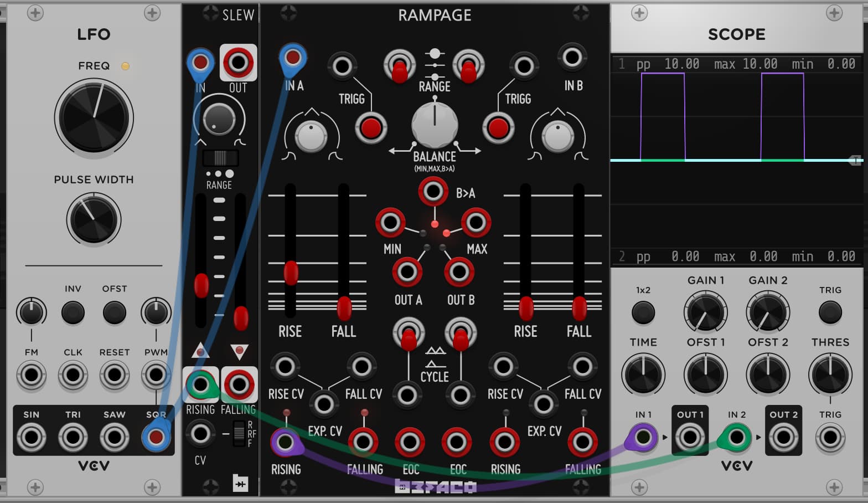
Task: Click the left Rampage shape knob
Action: point(311,137)
